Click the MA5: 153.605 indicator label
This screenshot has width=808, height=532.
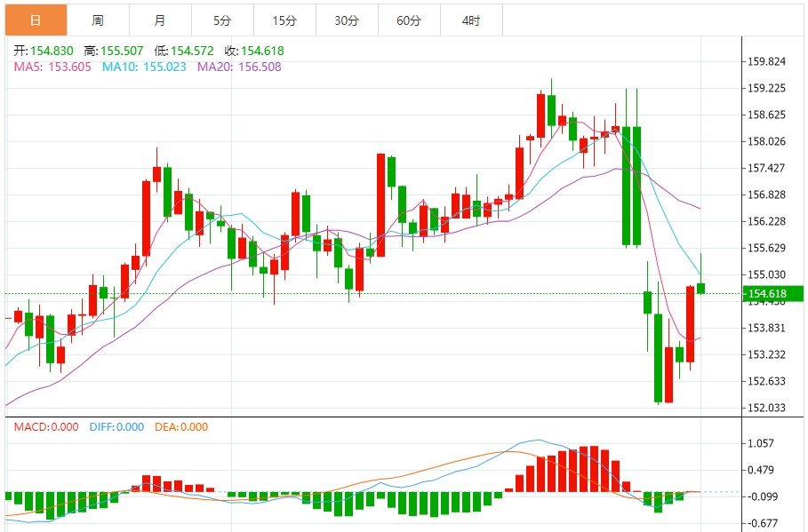pos(52,67)
